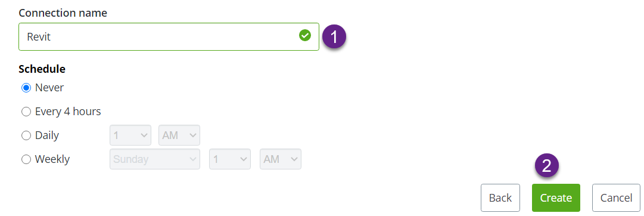Select the Daily schedule radio button
This screenshot has height=216, width=644.
pyautogui.click(x=26, y=136)
